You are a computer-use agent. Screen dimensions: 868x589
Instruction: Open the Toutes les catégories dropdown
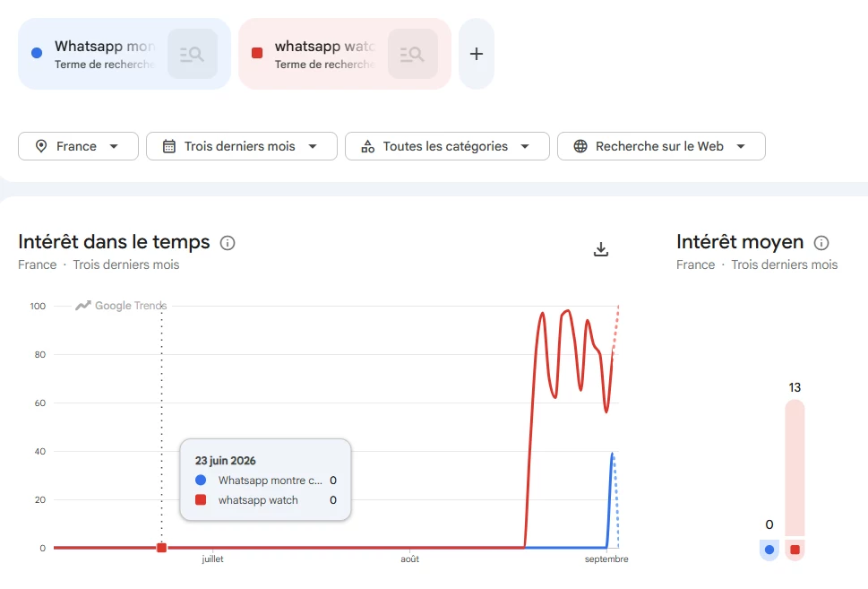(x=447, y=146)
